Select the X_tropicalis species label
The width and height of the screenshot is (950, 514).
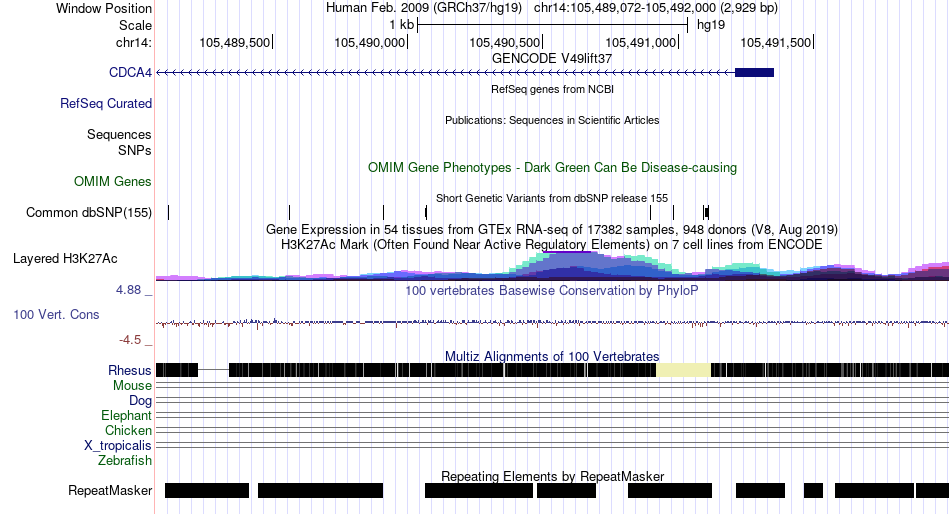click(118, 446)
